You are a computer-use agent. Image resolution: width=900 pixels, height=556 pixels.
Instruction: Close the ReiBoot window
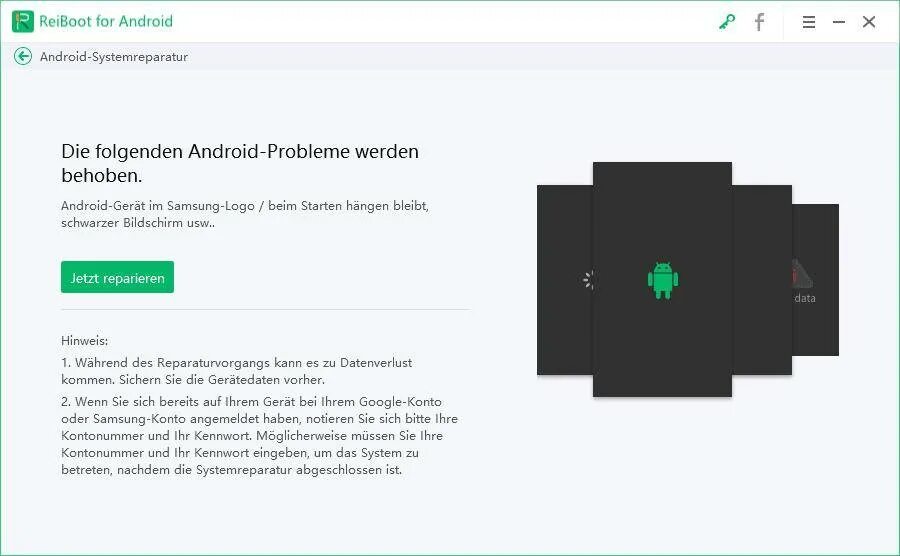(869, 22)
